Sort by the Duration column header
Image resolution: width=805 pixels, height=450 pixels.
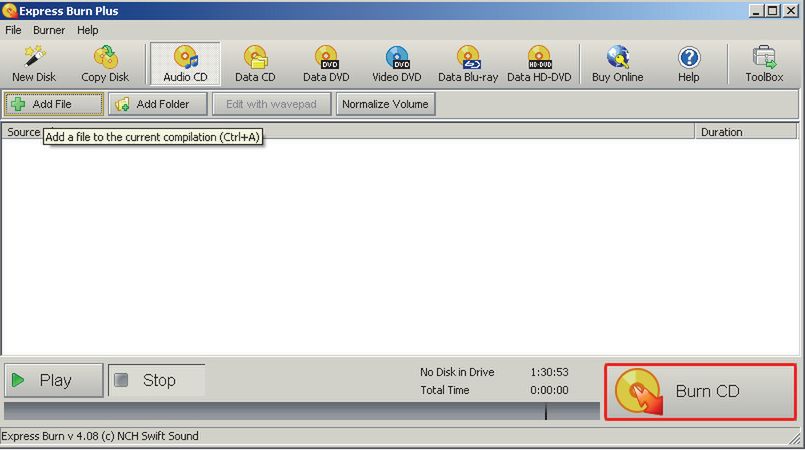[x=746, y=132]
